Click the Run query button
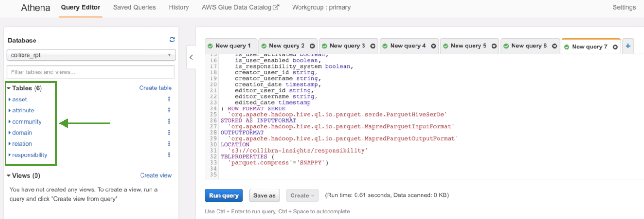This screenshot has height=219, width=644. coord(223,195)
